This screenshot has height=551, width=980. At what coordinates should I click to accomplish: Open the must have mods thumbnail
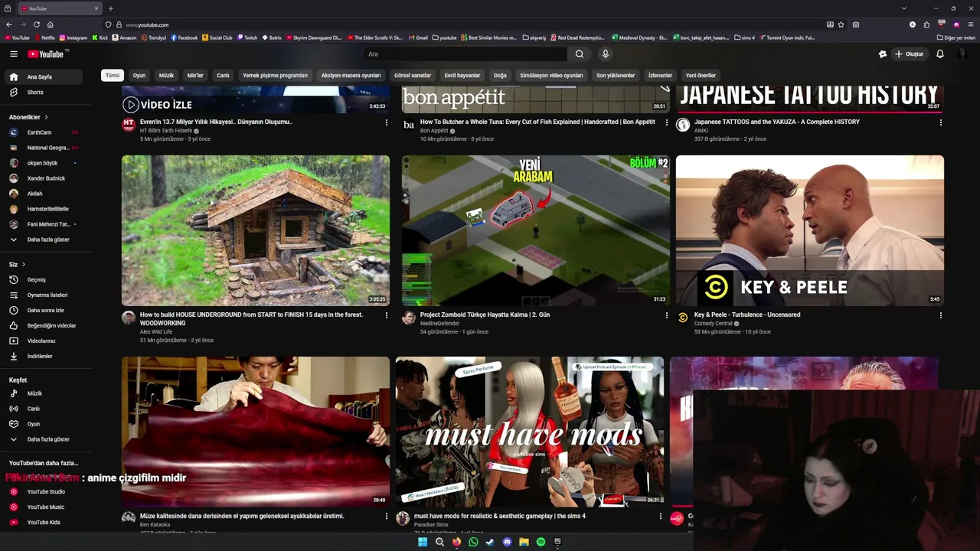coord(530,432)
